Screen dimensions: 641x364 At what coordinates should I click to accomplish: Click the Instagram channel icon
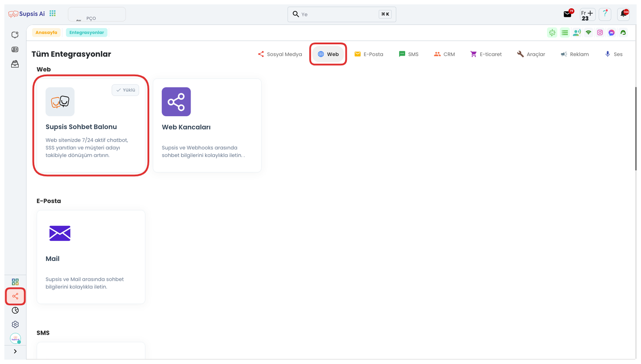600,32
